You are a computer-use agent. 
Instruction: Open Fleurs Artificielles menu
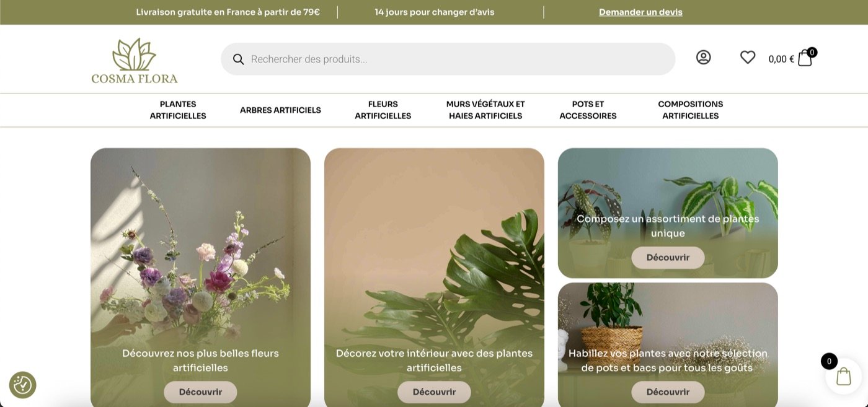click(x=383, y=110)
